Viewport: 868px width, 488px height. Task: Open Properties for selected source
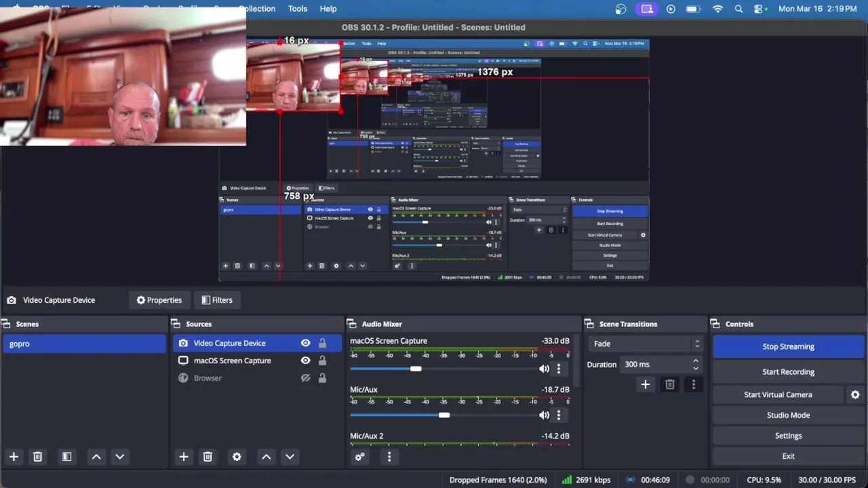(159, 300)
